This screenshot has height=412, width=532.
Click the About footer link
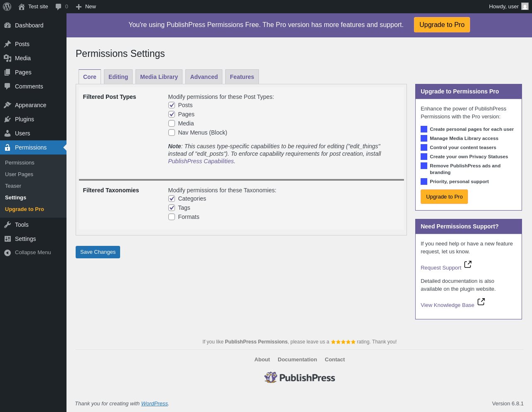click(x=262, y=360)
